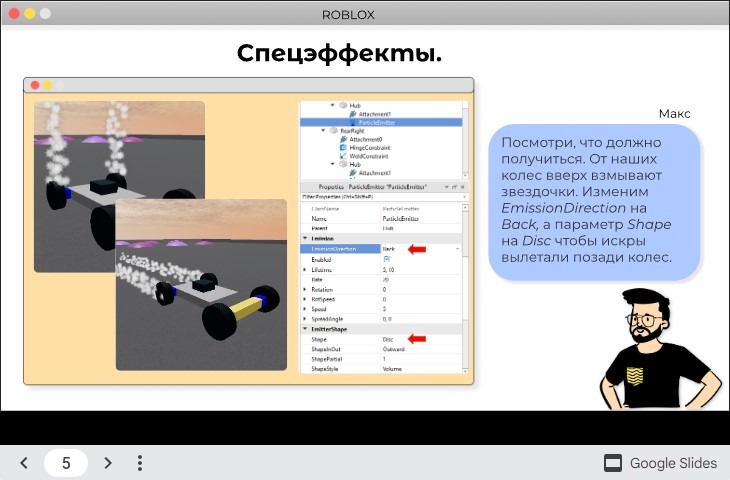Screen dimensions: 730x480
Task: Click the Properties scrollbar up arrow
Action: (465, 207)
